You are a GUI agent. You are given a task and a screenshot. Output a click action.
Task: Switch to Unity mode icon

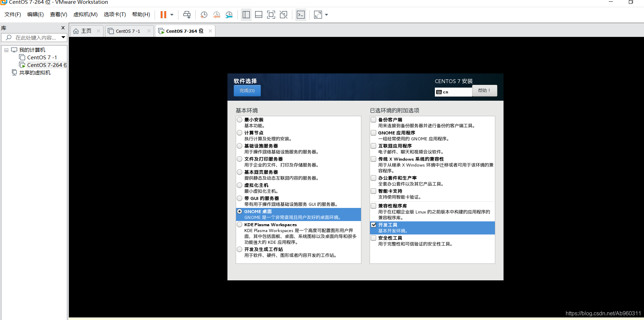coord(283,14)
